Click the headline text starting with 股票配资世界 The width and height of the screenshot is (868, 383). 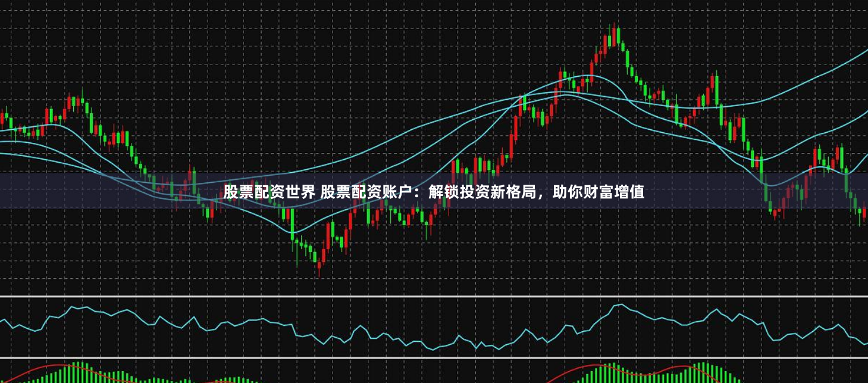269,192
